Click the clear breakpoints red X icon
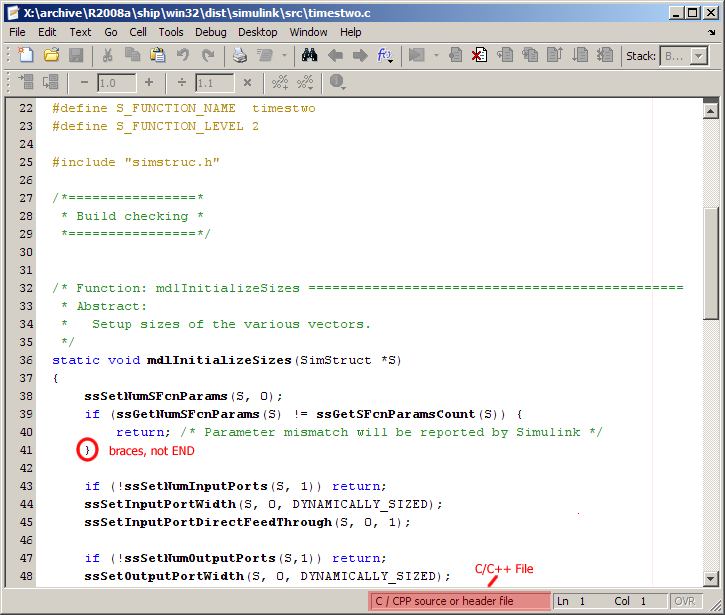725x615 pixels. point(480,56)
